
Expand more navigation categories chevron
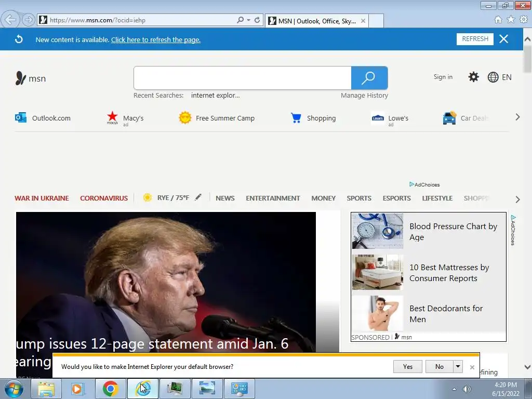click(x=517, y=199)
